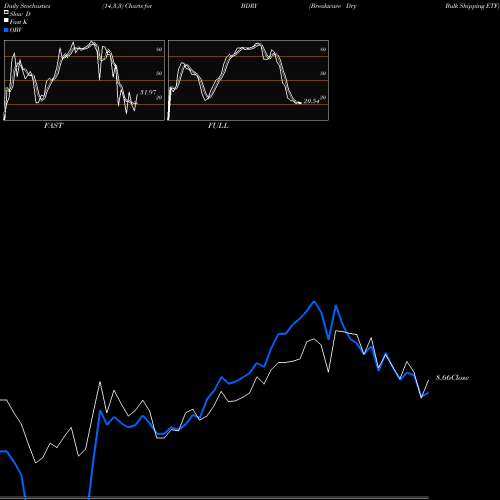Click the FAST chart label
This screenshot has width=500, height=500.
point(53,126)
